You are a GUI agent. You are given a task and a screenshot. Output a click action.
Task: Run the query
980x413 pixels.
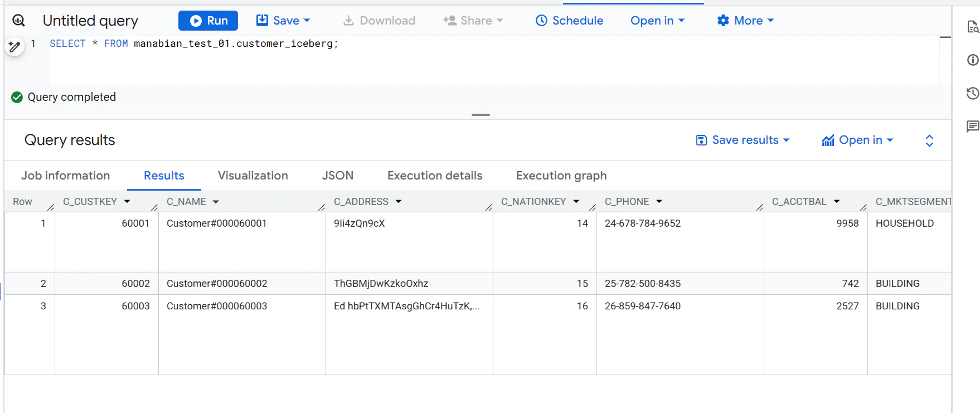coord(208,21)
